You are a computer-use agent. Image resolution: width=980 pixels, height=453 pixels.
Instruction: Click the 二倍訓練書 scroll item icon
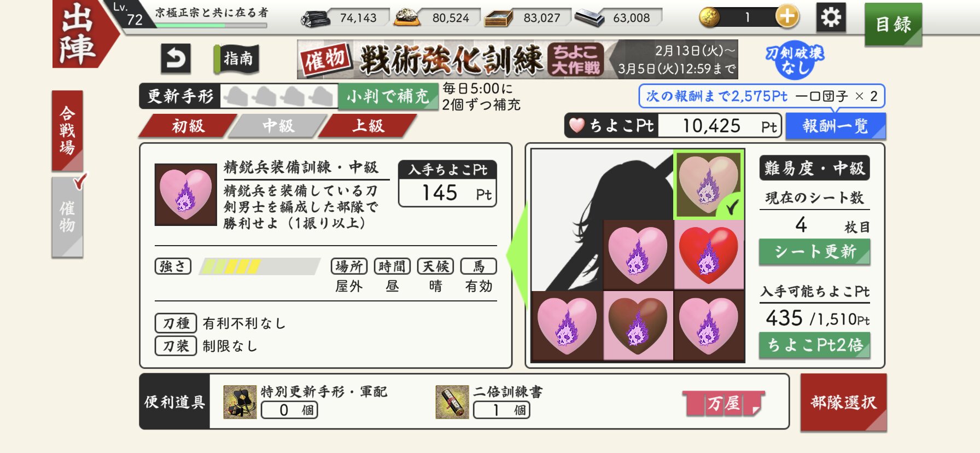tap(452, 402)
